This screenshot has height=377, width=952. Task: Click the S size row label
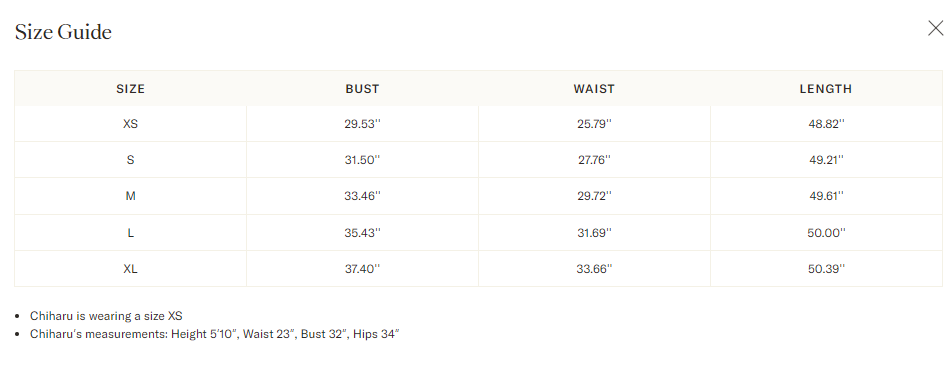click(131, 160)
